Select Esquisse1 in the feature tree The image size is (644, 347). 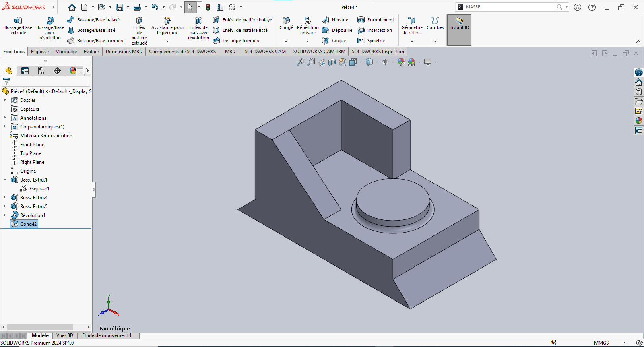(39, 189)
